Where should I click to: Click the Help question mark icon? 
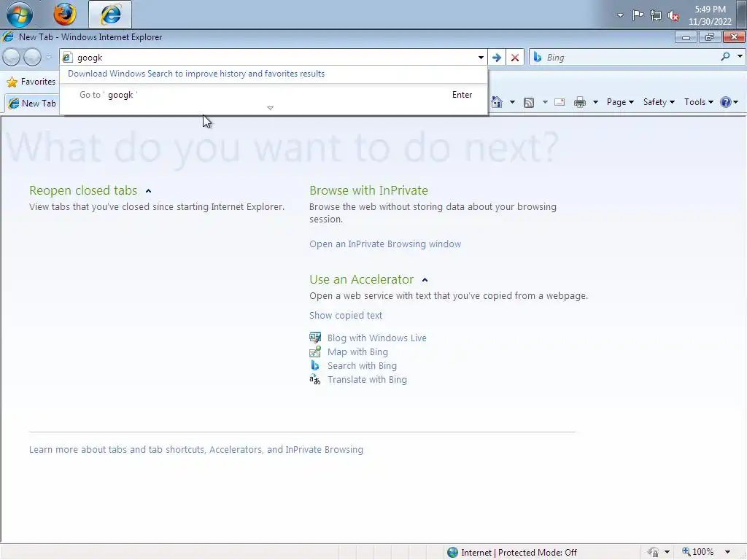coord(726,102)
